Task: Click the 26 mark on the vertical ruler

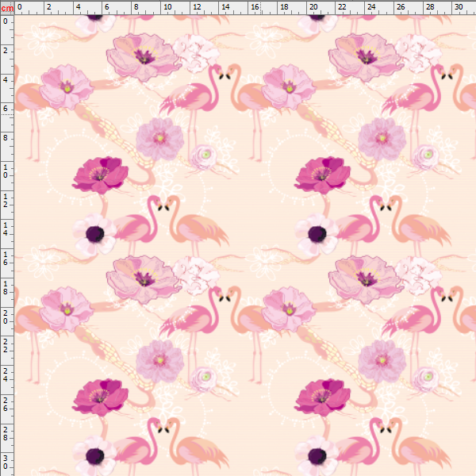Action: [x=6, y=405]
